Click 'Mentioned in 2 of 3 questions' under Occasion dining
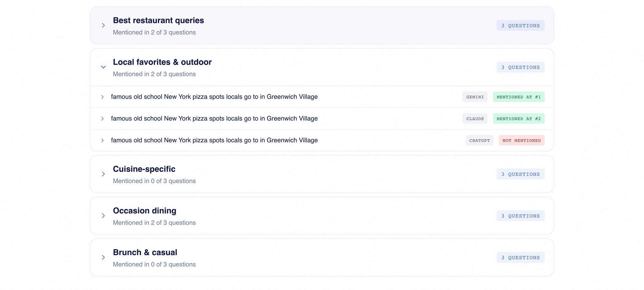The height and width of the screenshot is (290, 644). pyautogui.click(x=154, y=223)
